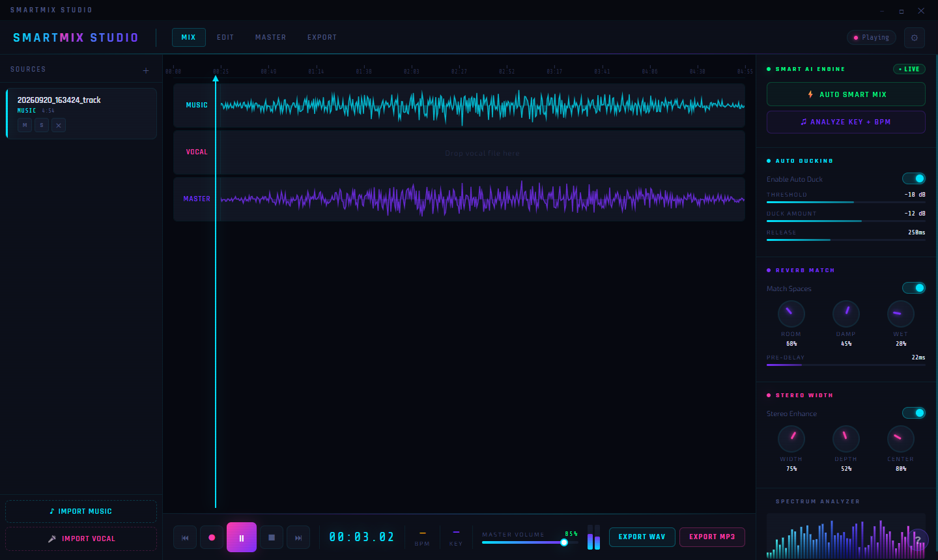
Task: Adjust the Damp reverb knob
Action: point(846,314)
